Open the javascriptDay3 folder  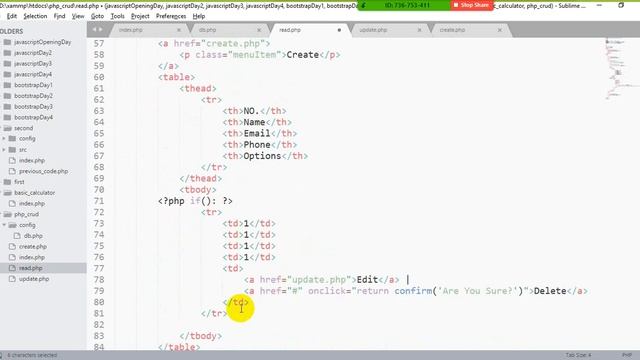coord(33,64)
